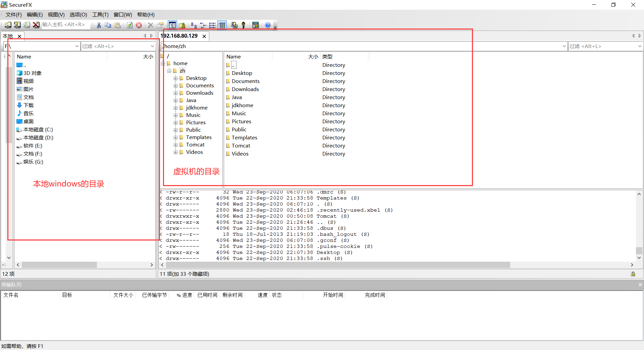The height and width of the screenshot is (350, 644).
Task: Click the Cut scissors icon
Action: [99, 25]
